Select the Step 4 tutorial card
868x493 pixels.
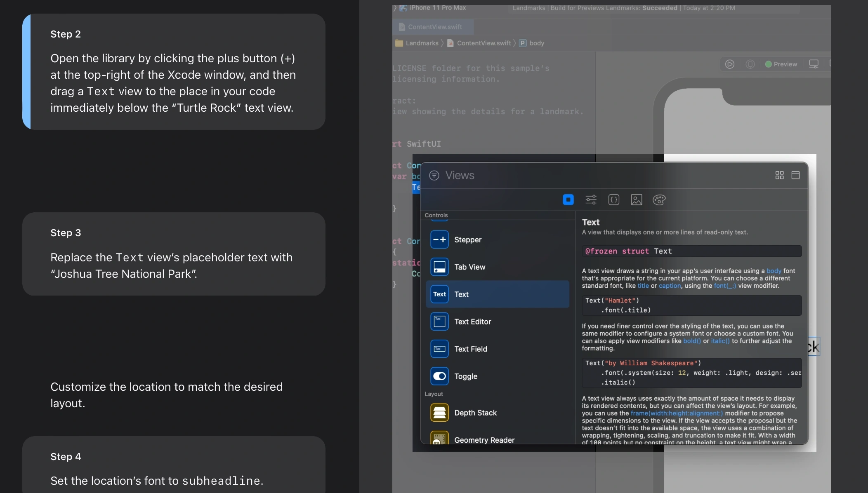[x=174, y=465]
